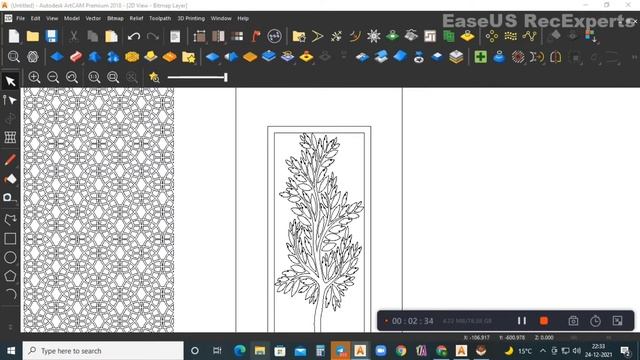The image size is (640, 360).
Task: Click the stacked layers icon in second row
Action: (456, 57)
